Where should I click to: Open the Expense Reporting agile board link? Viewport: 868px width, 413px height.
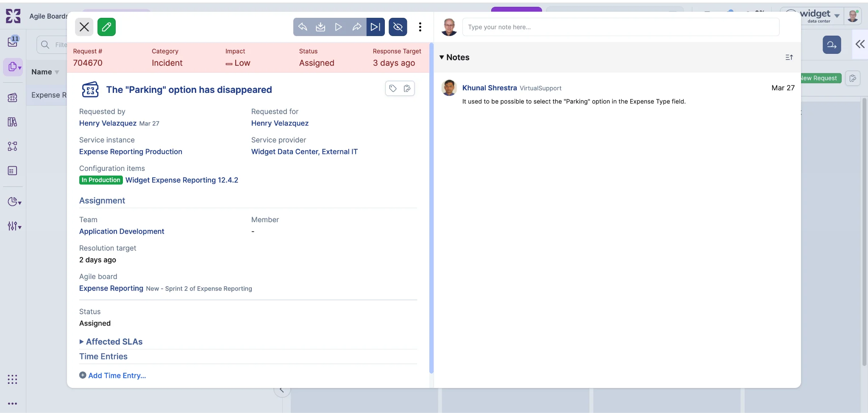(x=111, y=288)
